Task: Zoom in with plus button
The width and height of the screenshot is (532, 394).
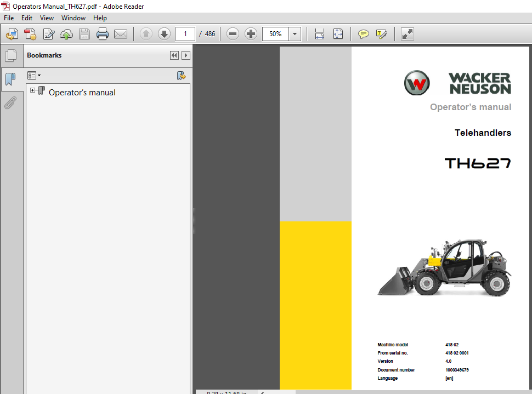Action: point(251,34)
